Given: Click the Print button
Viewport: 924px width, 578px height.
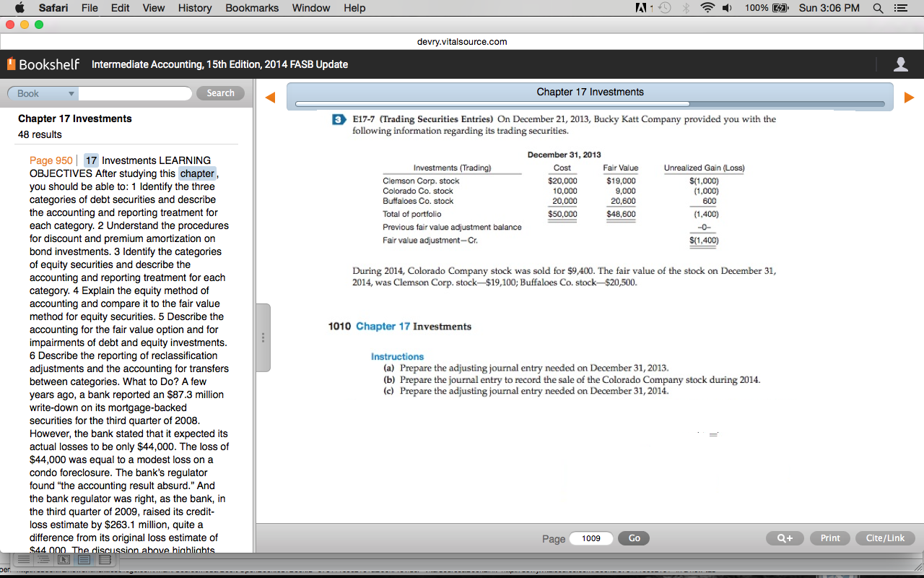Looking at the screenshot, I should 830,538.
